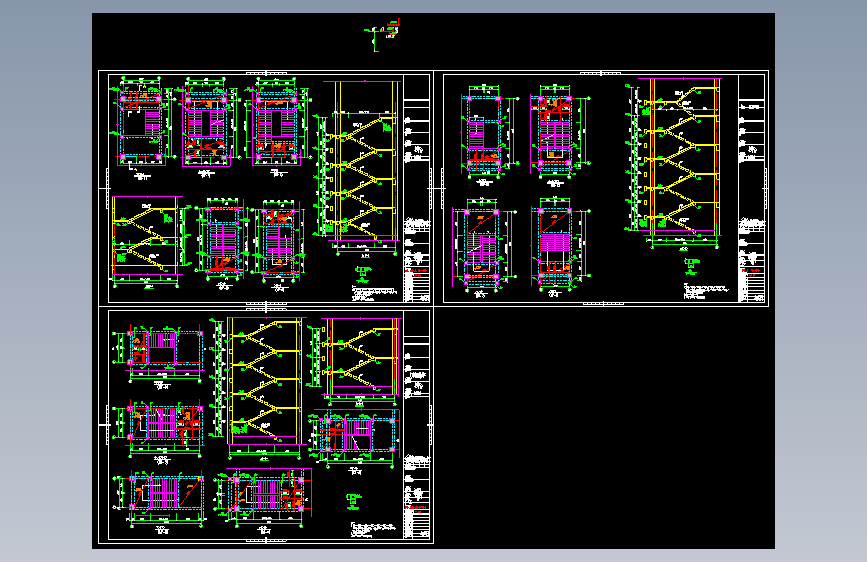This screenshot has height=562, width=867.
Task: Select the tall four-flight stair section in bottom-left sheet
Action: pyautogui.click(x=258, y=388)
